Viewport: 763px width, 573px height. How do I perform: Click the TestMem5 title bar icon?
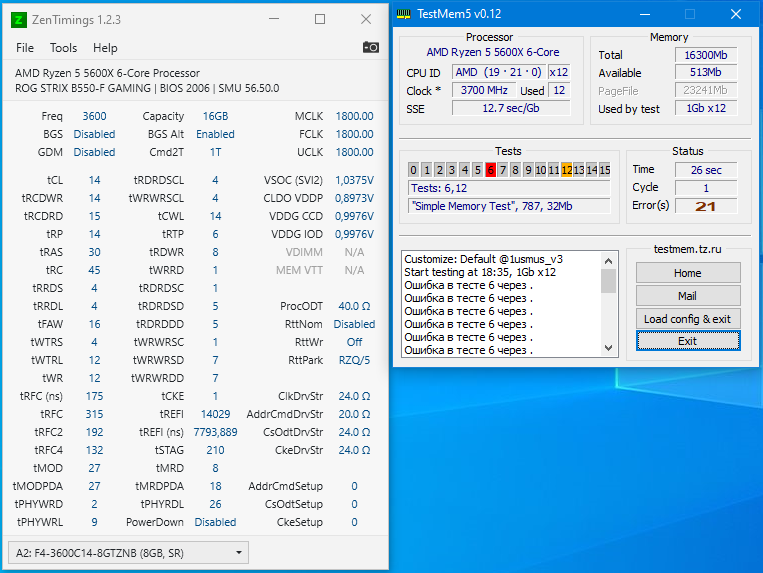coord(403,14)
